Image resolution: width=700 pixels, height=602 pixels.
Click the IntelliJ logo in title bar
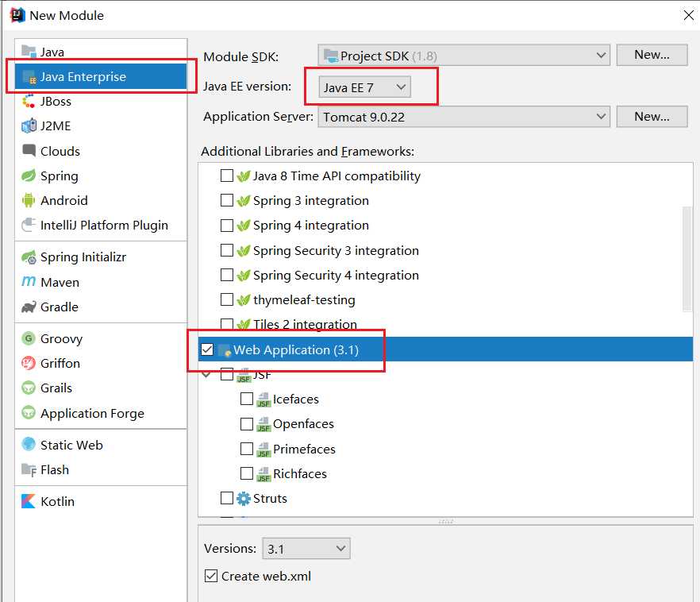click(17, 15)
